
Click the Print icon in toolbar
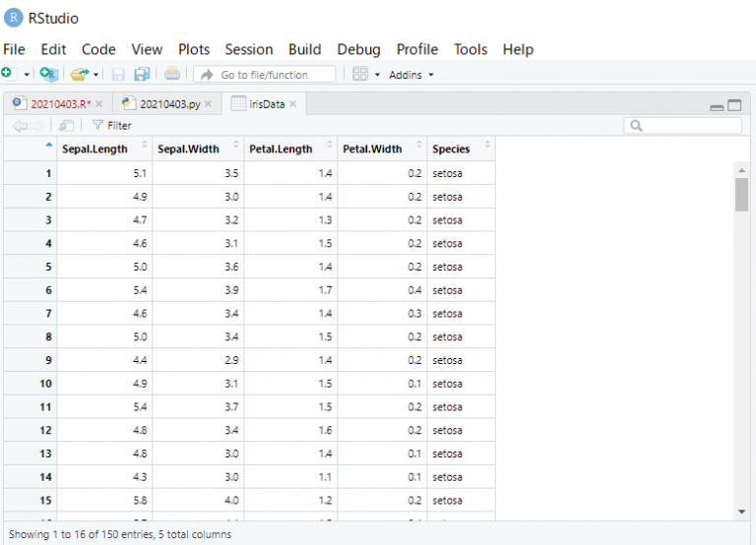click(172, 74)
